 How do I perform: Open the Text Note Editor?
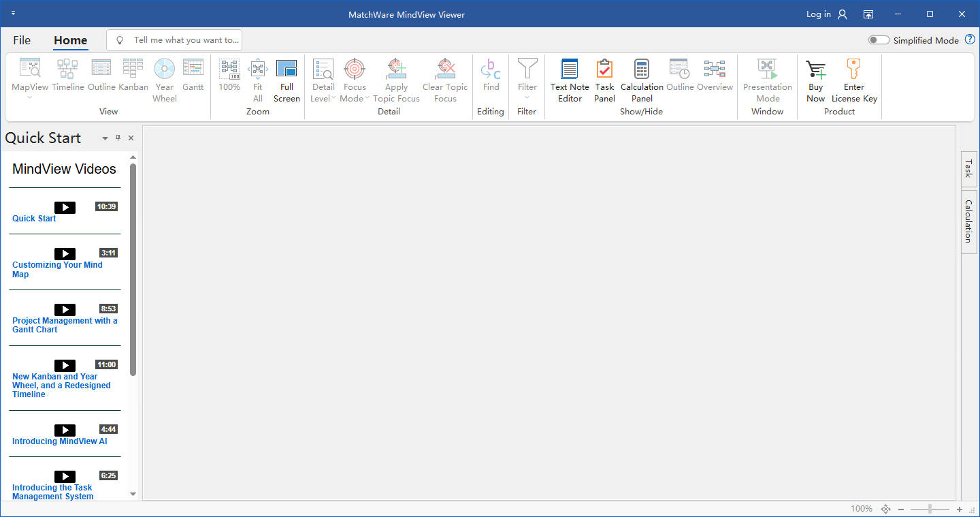[570, 80]
